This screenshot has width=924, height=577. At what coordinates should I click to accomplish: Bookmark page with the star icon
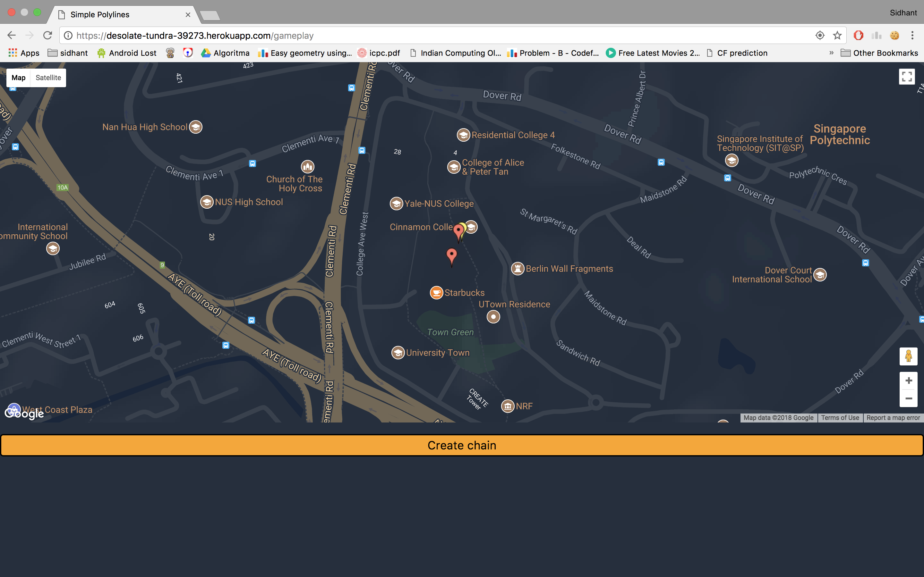tap(837, 36)
